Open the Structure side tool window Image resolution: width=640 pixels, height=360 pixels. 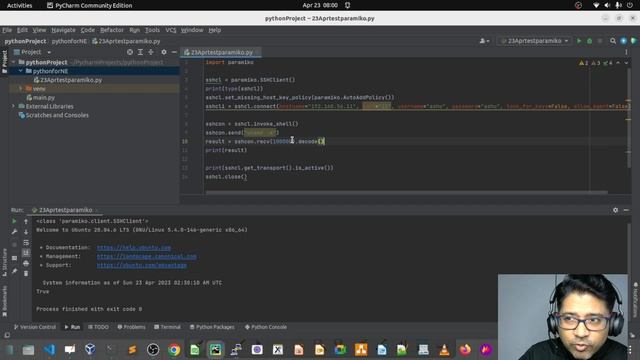4,262
